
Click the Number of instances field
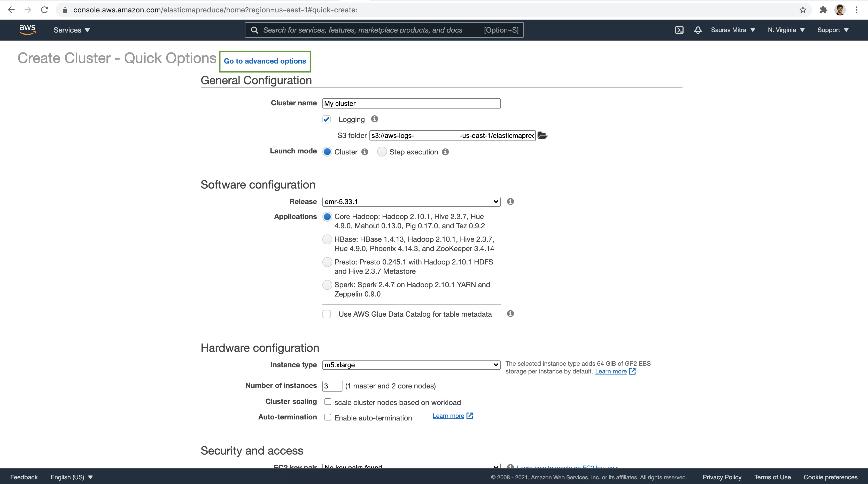pos(332,386)
